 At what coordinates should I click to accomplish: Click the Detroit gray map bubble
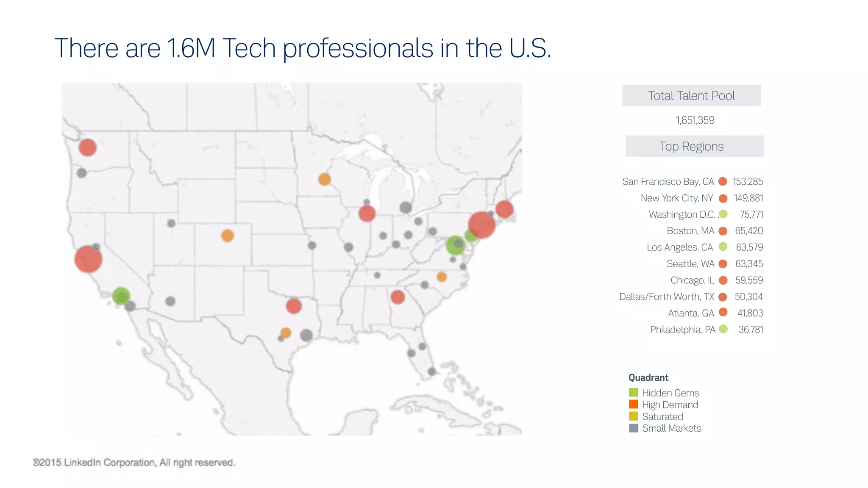[406, 207]
